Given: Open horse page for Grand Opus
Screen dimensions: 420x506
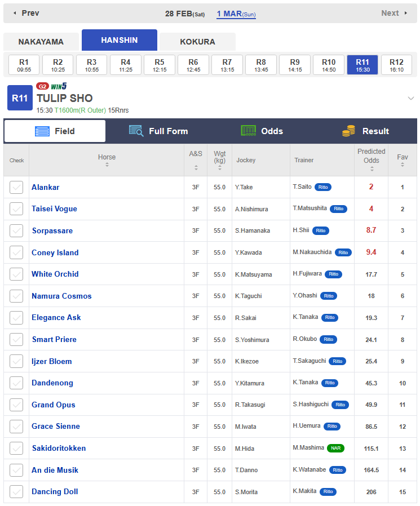Looking at the screenshot, I should point(53,405).
